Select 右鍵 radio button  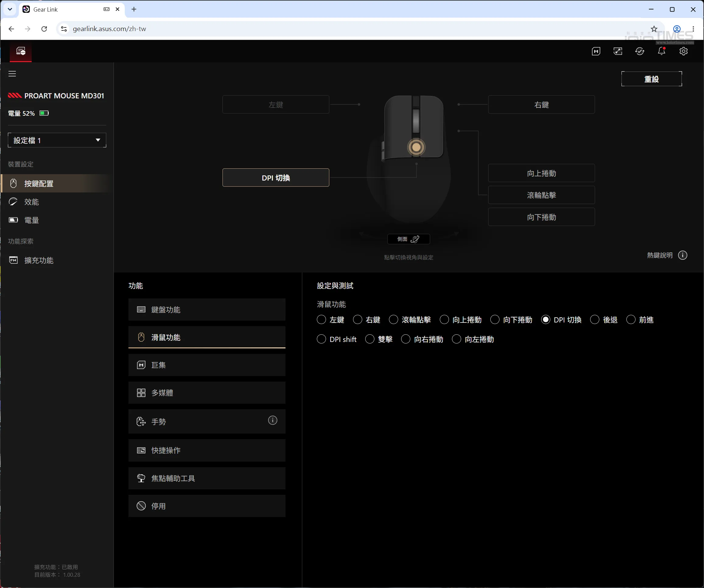pos(357,320)
